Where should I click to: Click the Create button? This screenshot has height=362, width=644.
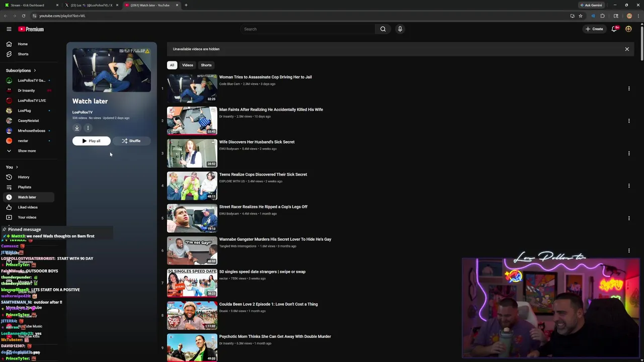point(594,29)
